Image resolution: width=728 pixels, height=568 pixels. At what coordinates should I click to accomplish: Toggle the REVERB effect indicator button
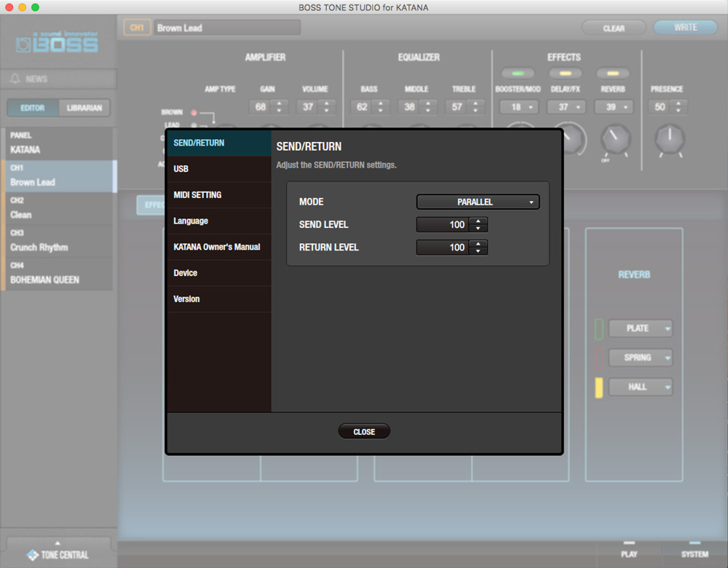pyautogui.click(x=612, y=74)
